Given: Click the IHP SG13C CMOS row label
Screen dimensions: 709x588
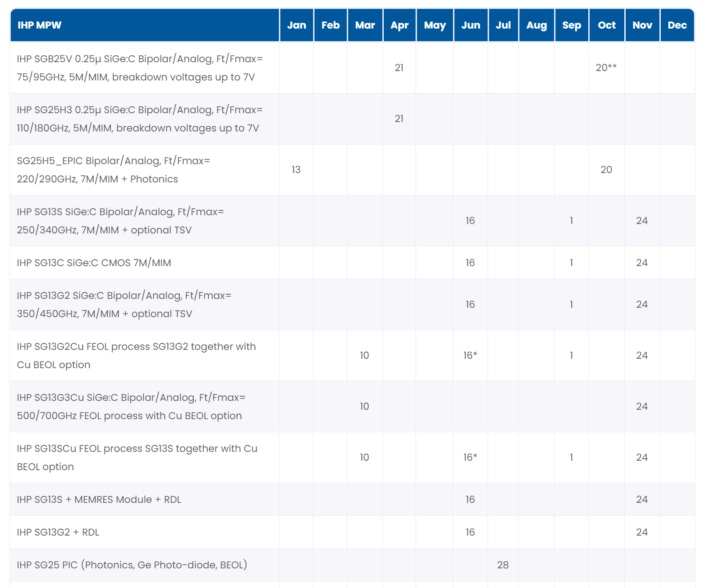Looking at the screenshot, I should [94, 263].
